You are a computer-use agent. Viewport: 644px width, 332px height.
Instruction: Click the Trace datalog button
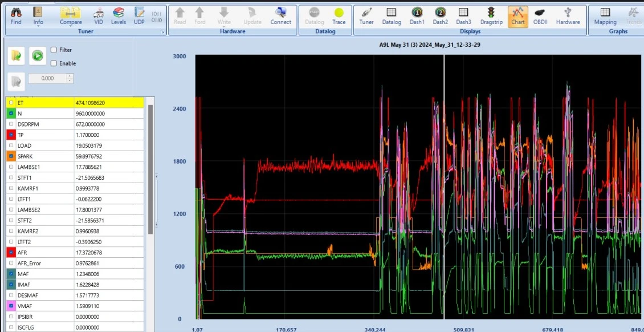click(339, 15)
